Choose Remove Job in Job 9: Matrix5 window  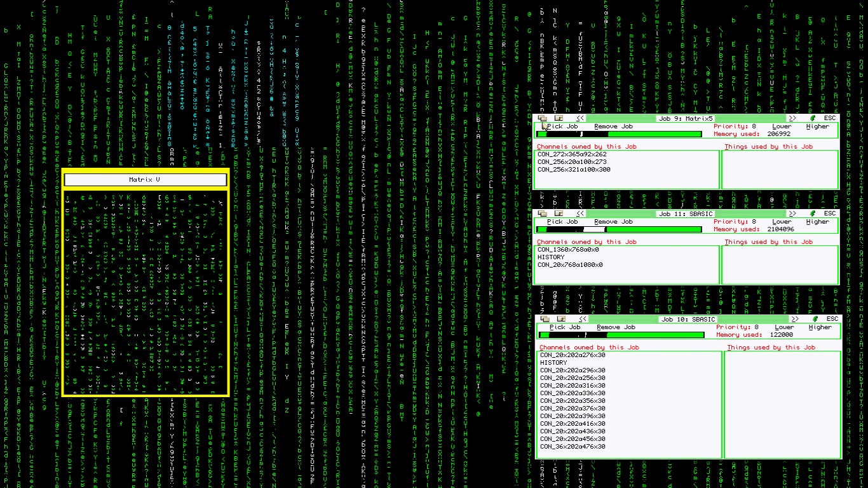click(x=613, y=126)
